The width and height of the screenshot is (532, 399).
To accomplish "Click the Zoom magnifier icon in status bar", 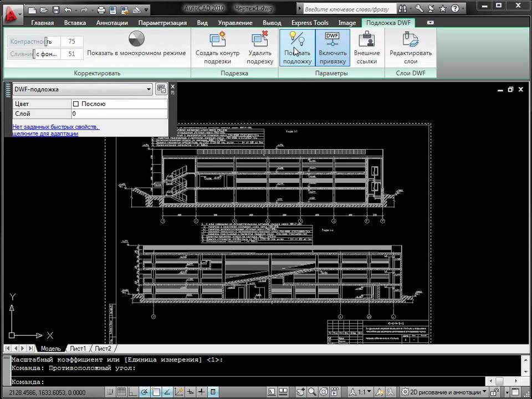I will point(312,392).
